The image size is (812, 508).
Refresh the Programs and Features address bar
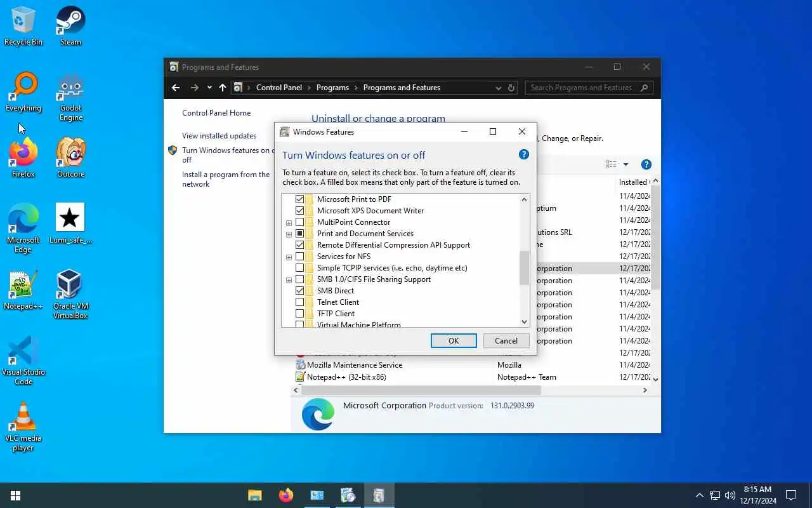(x=511, y=88)
